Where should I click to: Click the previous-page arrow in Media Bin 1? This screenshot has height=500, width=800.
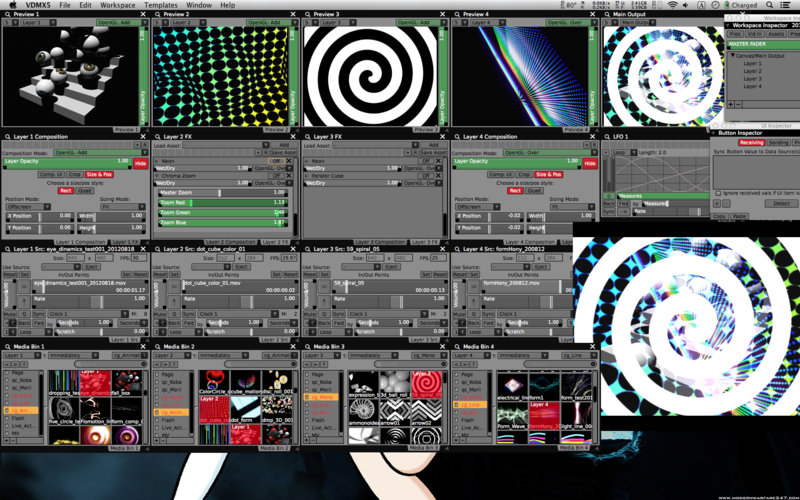tap(7, 364)
